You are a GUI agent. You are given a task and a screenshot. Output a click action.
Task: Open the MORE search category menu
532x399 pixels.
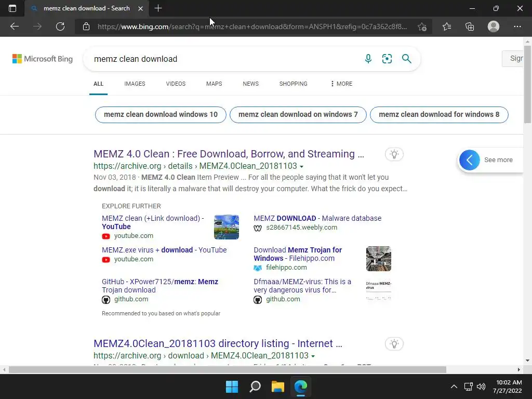click(x=341, y=84)
